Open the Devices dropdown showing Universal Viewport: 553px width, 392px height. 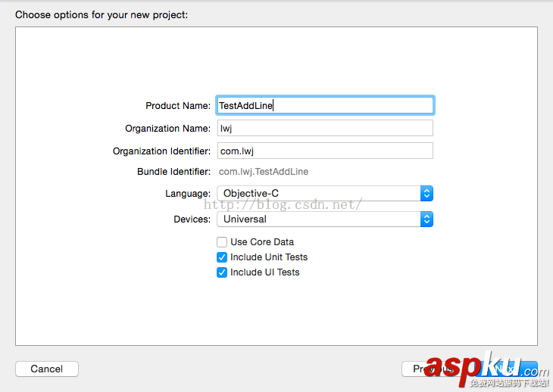[325, 219]
